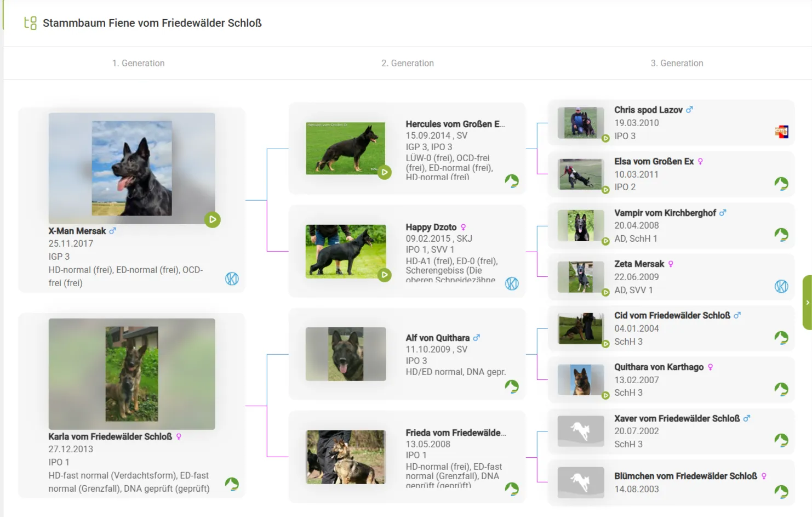Open the Vampir vom Kirchberghof name link
This screenshot has width=812, height=517.
[665, 213]
